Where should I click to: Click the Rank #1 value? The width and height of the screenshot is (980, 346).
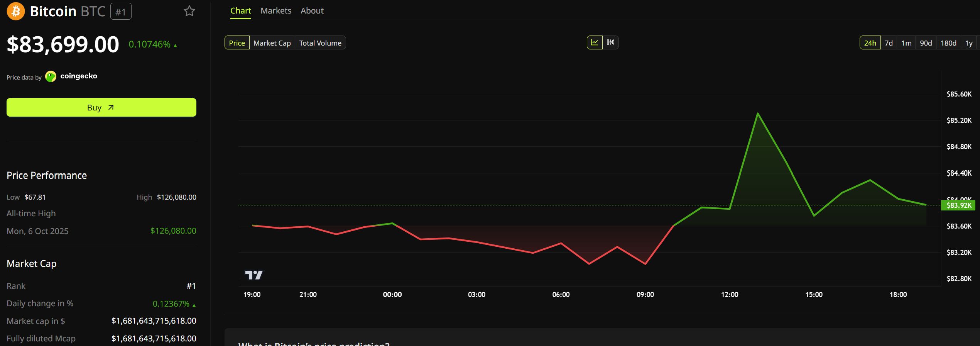pyautogui.click(x=191, y=286)
